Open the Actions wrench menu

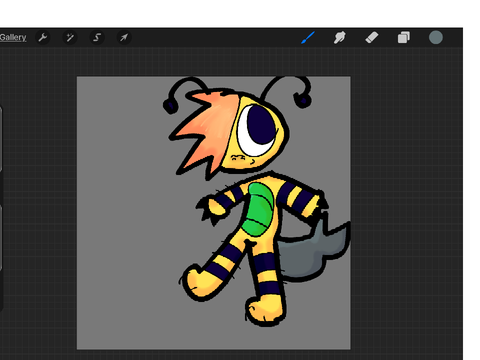point(43,37)
